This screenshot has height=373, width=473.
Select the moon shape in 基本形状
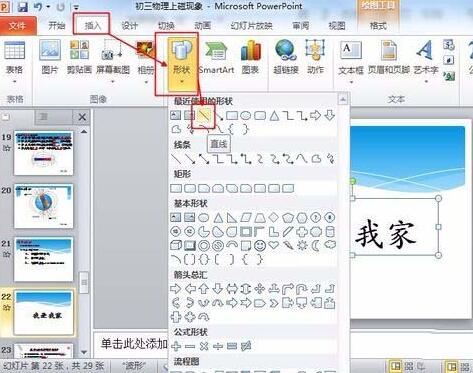(x=315, y=246)
